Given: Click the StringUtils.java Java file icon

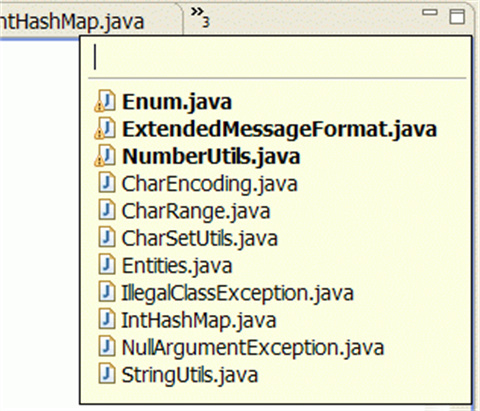Looking at the screenshot, I should 107,374.
